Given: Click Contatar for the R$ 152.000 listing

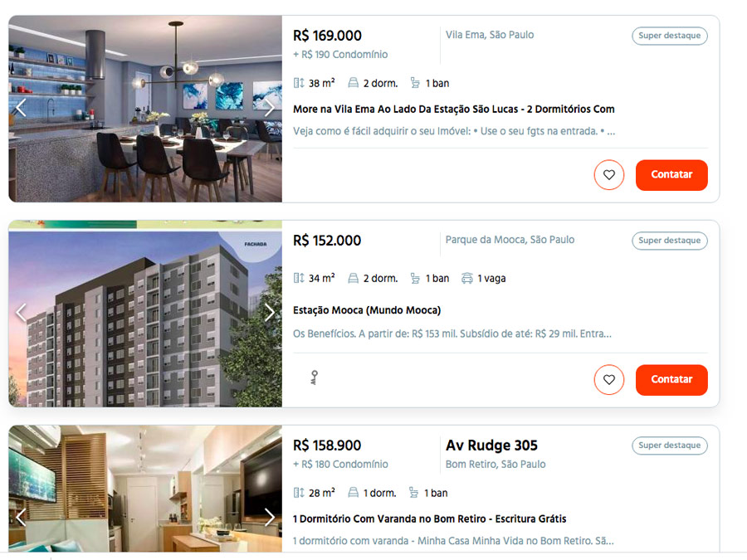Looking at the screenshot, I should 671,379.
